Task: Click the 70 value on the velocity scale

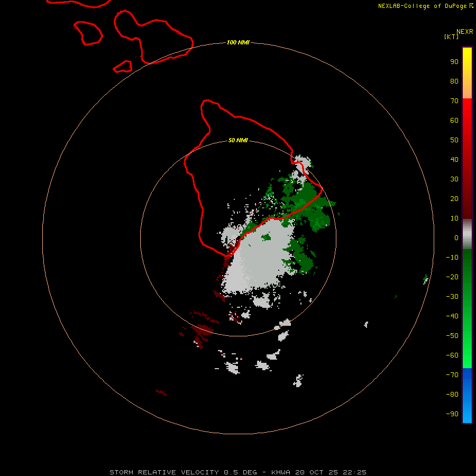Action: point(454,101)
